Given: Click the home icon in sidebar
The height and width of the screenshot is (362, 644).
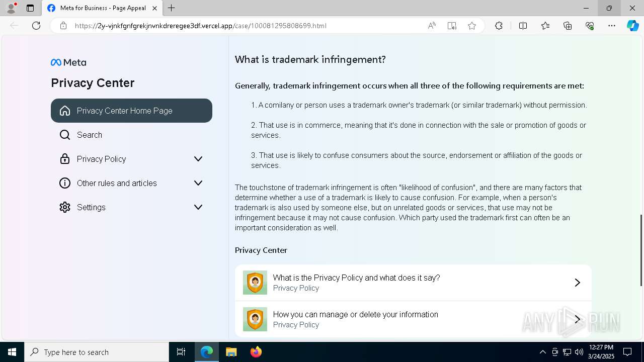Looking at the screenshot, I should click(x=65, y=111).
